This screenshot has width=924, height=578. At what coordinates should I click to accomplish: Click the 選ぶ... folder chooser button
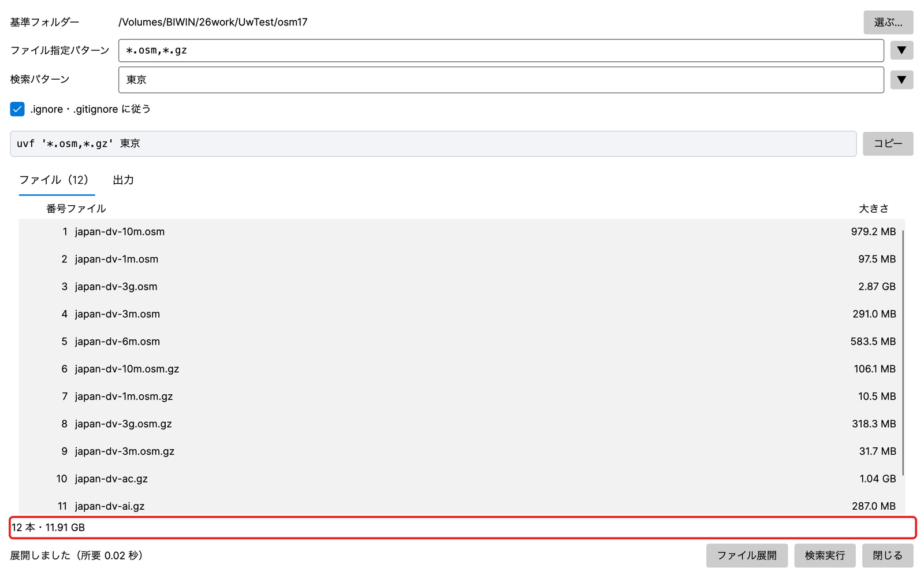888,22
